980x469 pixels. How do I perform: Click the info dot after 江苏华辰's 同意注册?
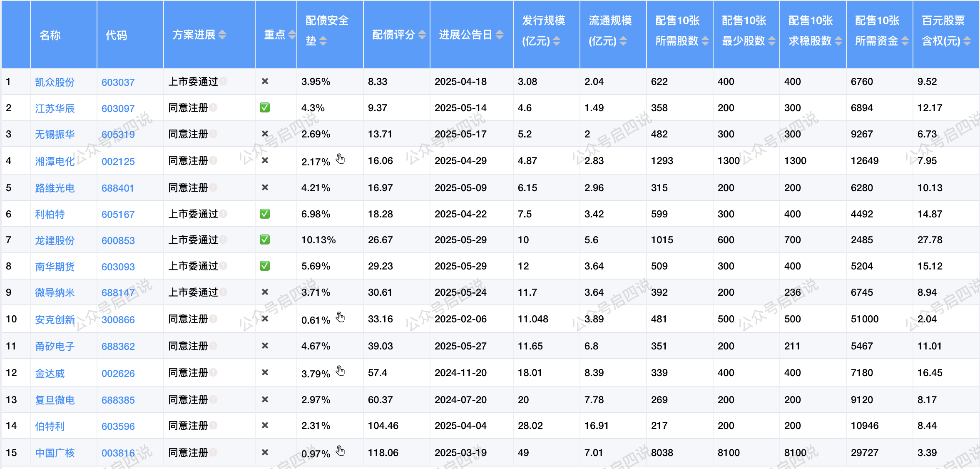pyautogui.click(x=214, y=107)
